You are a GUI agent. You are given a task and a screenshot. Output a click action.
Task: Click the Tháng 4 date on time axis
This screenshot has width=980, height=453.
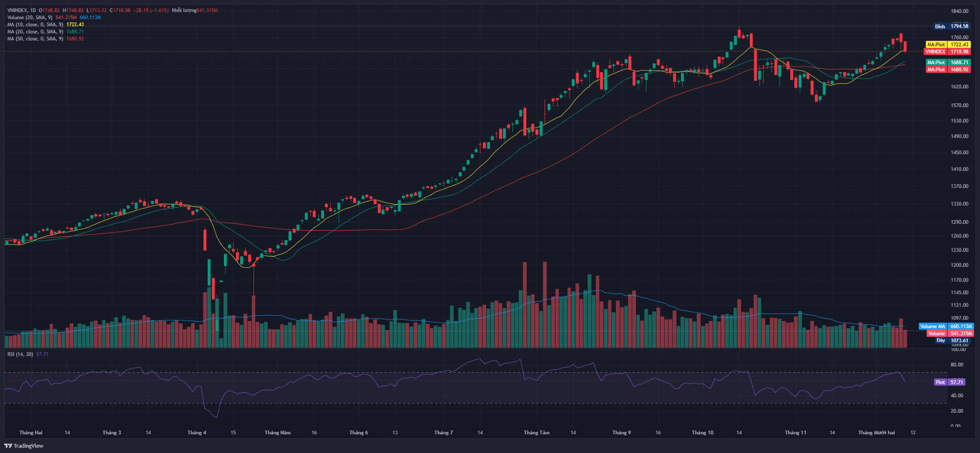(197, 432)
